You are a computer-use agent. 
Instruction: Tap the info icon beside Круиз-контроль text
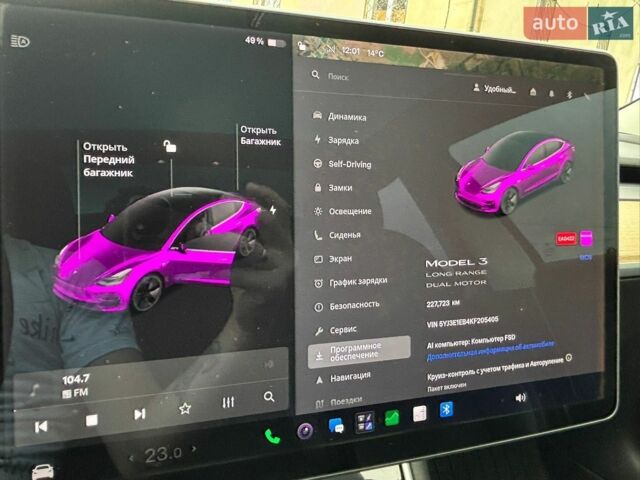click(569, 358)
